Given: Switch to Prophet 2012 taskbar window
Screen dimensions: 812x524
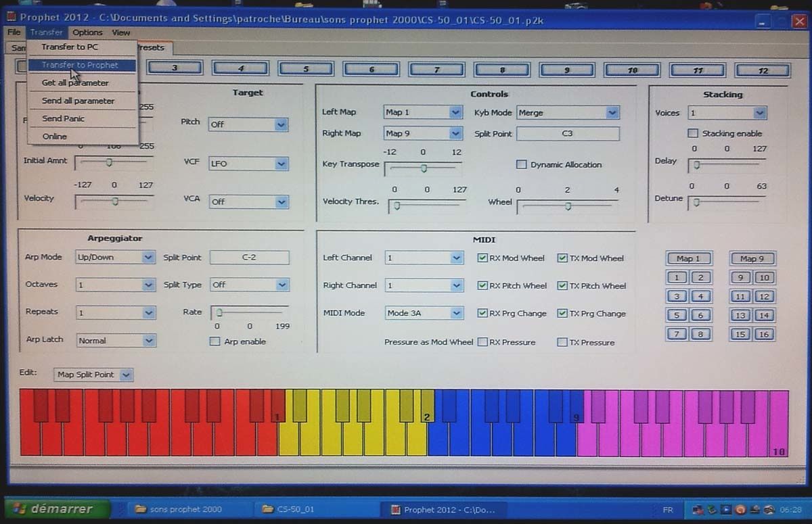Looking at the screenshot, I should (444, 509).
